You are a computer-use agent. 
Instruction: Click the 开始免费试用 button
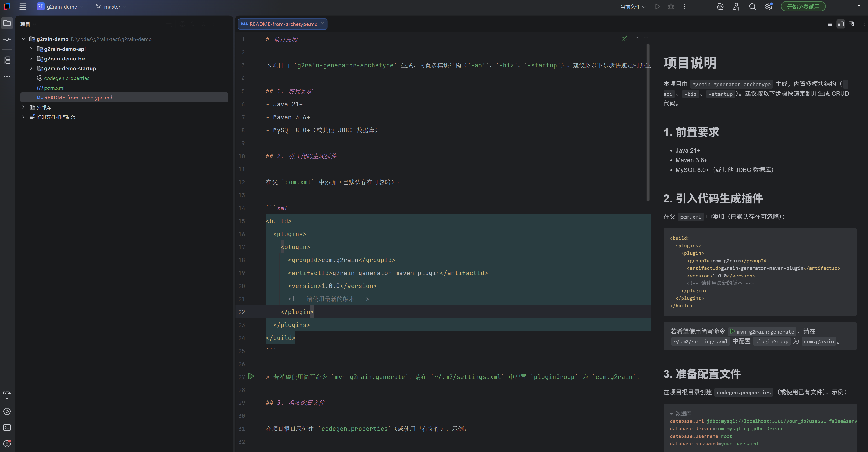pyautogui.click(x=803, y=7)
